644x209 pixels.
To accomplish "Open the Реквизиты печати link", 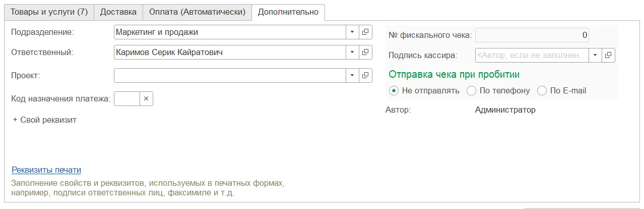I will [x=46, y=170].
